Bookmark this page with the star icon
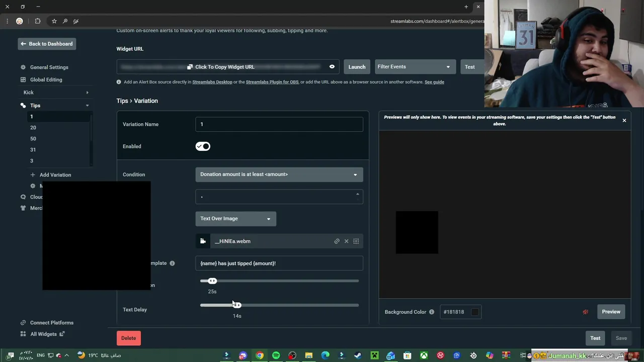Image resolution: width=644 pixels, height=362 pixels. pos(54,21)
